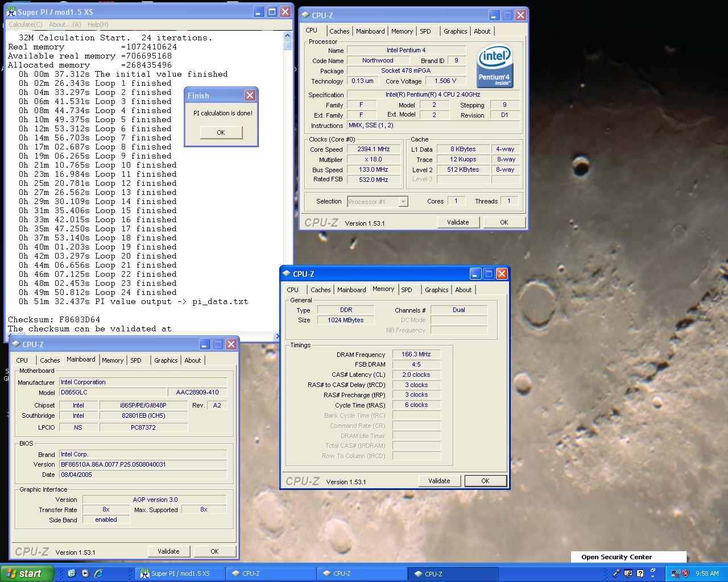Click the BIOS date field 08/04/2005
728x582 pixels.
coord(143,475)
